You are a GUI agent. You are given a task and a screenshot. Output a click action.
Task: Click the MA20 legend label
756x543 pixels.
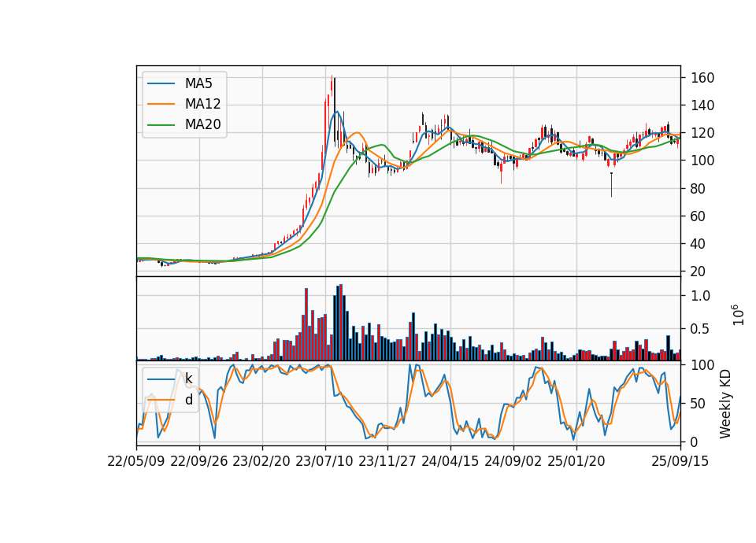[202, 124]
